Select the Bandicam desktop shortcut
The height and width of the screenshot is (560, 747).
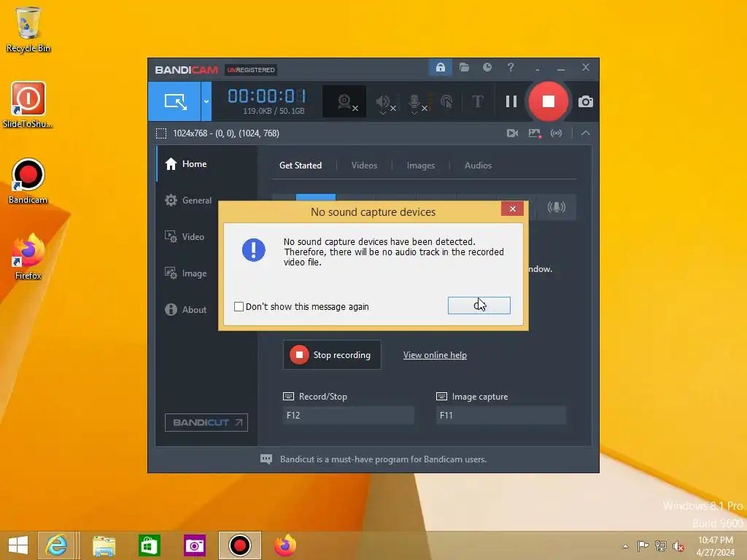28,181
